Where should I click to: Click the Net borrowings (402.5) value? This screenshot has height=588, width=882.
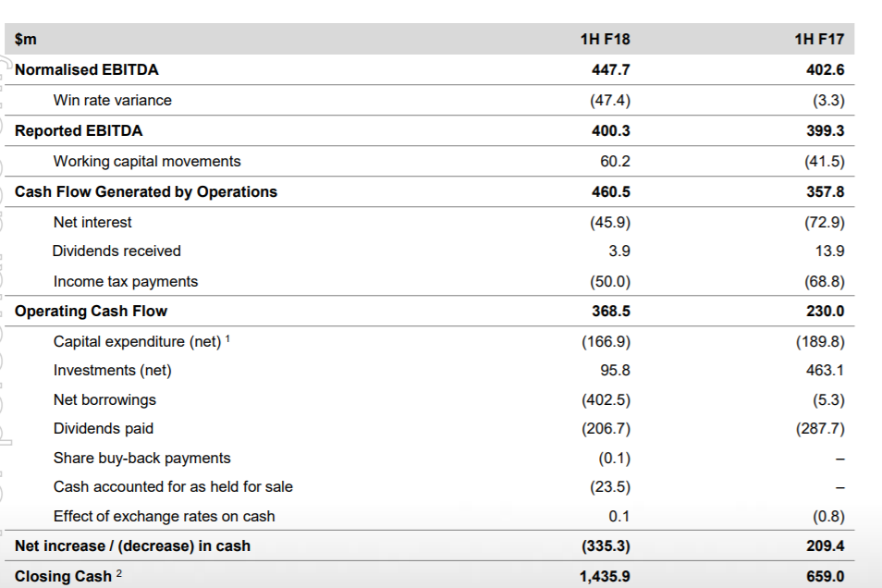[606, 400]
